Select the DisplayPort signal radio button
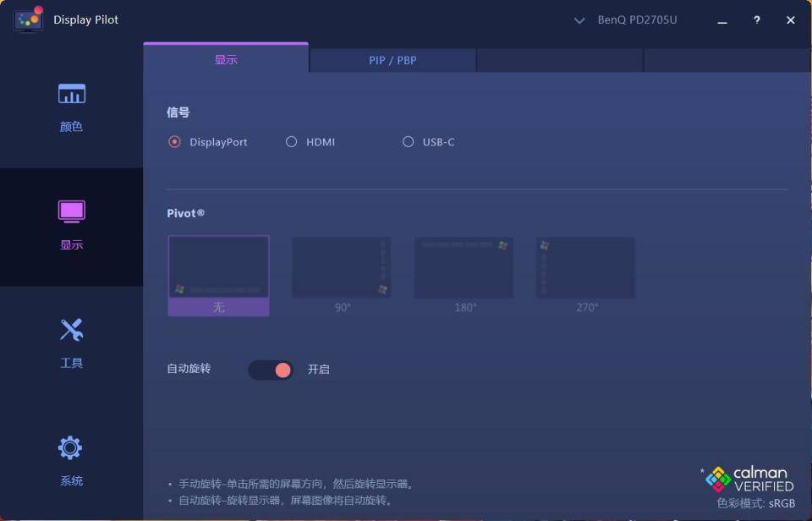Viewport: 812px width, 521px height. (x=175, y=142)
